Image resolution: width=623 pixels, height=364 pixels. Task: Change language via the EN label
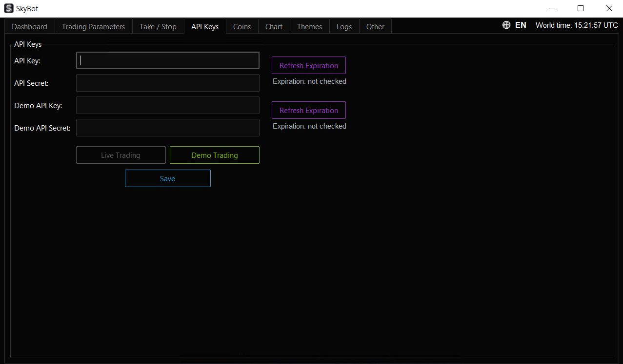[x=521, y=25]
